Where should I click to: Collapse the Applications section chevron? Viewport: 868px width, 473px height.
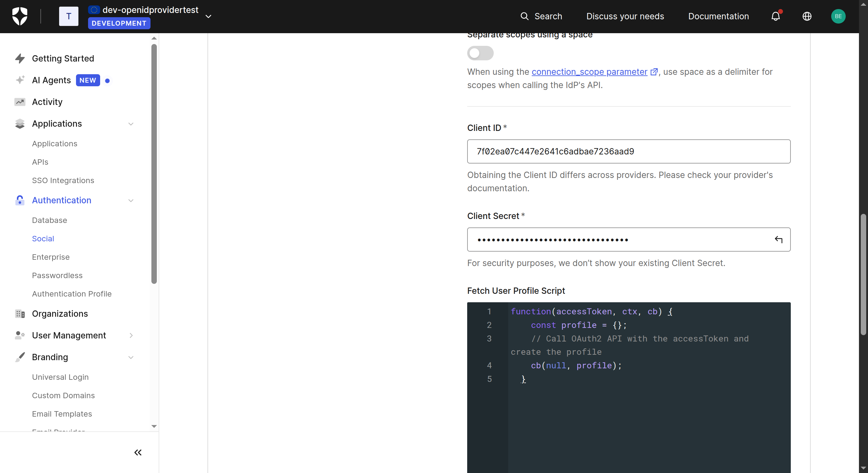tap(131, 124)
